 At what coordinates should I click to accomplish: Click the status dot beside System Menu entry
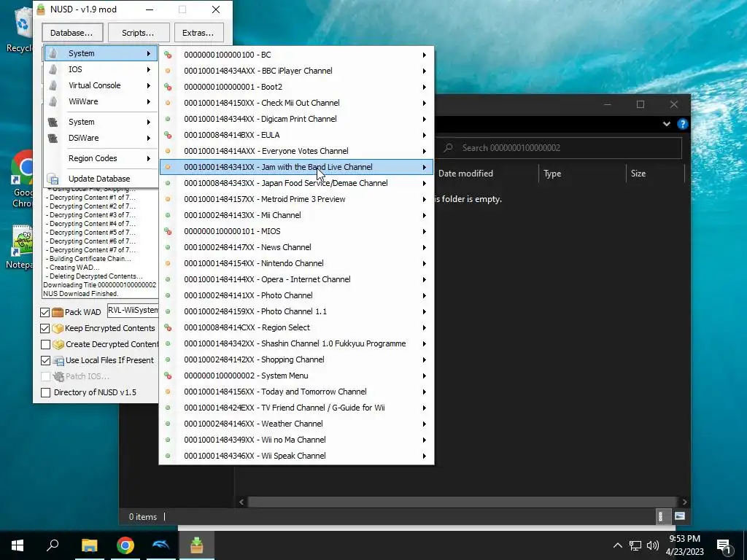168,376
